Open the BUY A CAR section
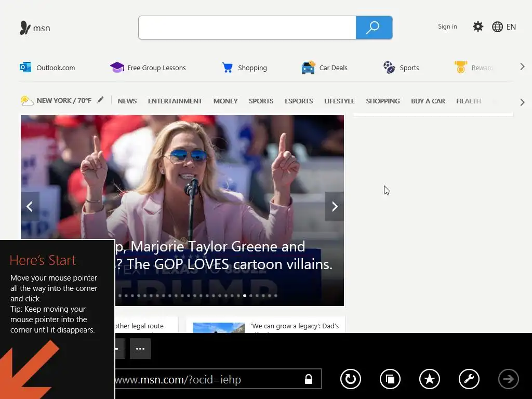 [x=428, y=101]
